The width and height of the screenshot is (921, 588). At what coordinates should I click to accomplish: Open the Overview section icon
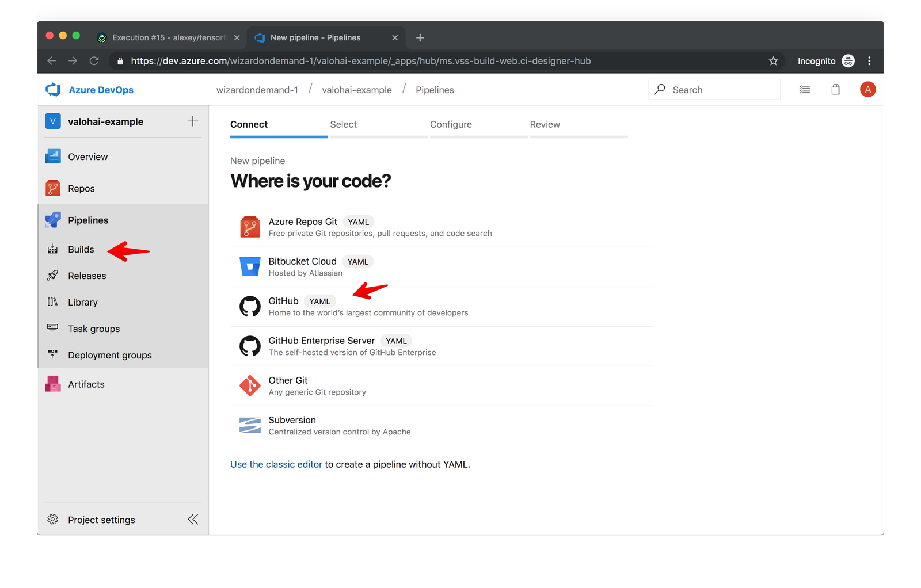53,156
